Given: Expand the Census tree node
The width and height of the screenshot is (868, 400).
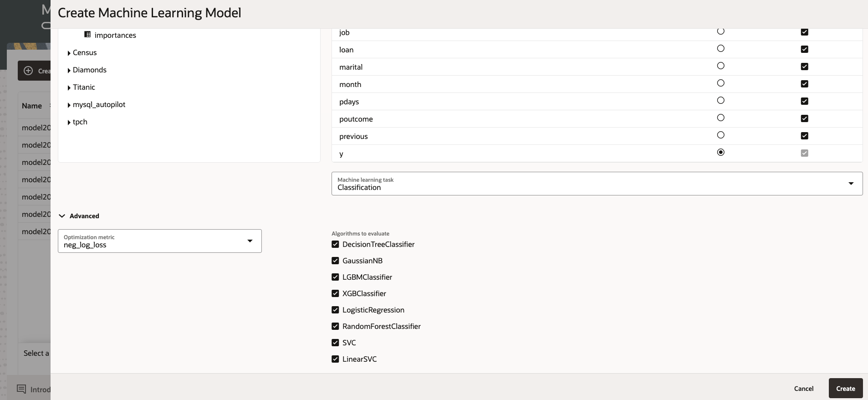Looking at the screenshot, I should pyautogui.click(x=69, y=53).
